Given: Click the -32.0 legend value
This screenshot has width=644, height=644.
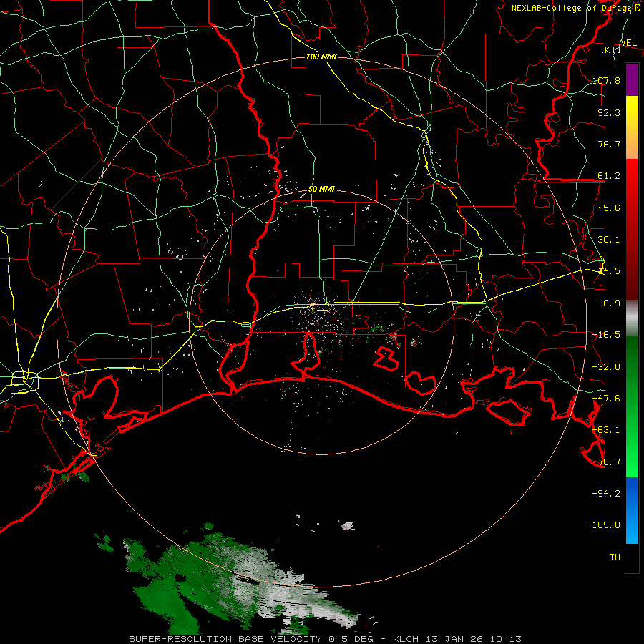Looking at the screenshot, I should 606,367.
